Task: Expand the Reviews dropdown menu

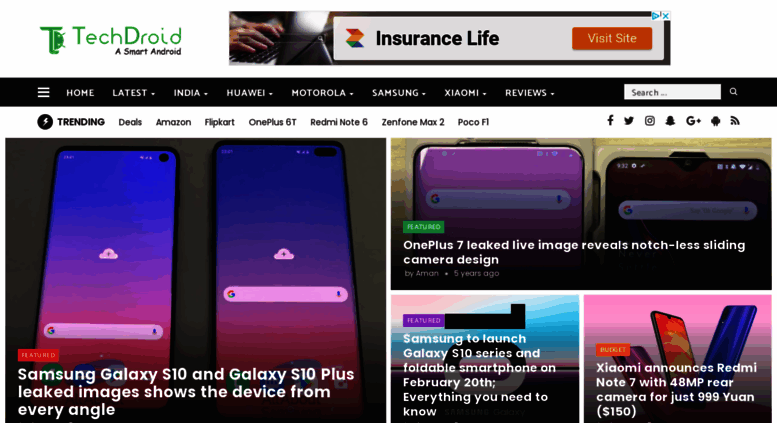Action: tap(530, 93)
